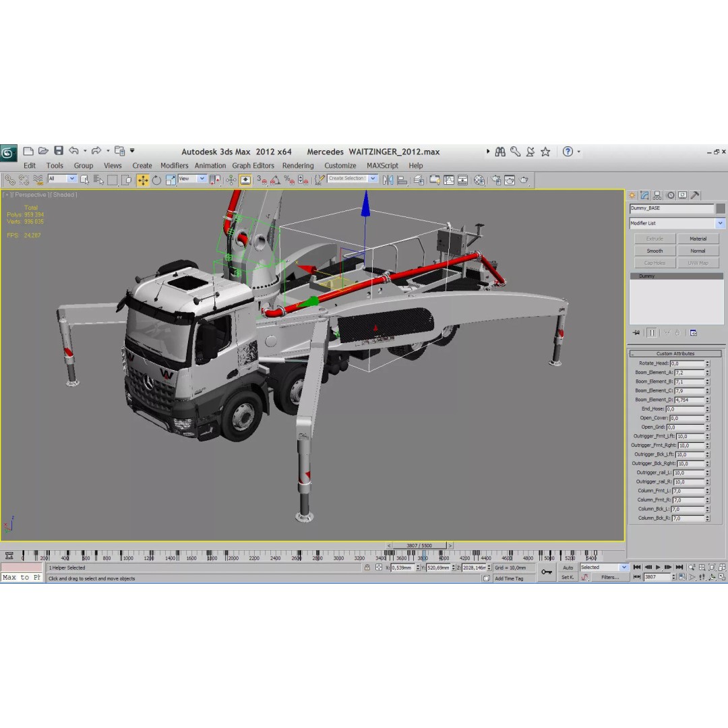Activate the Select and Scale tool
Screen dimensions: 728x728
[x=171, y=180]
